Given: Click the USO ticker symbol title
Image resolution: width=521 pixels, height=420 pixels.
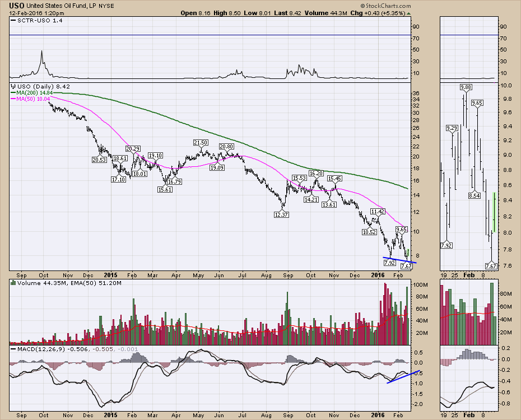Looking at the screenshot, I should click(x=17, y=6).
